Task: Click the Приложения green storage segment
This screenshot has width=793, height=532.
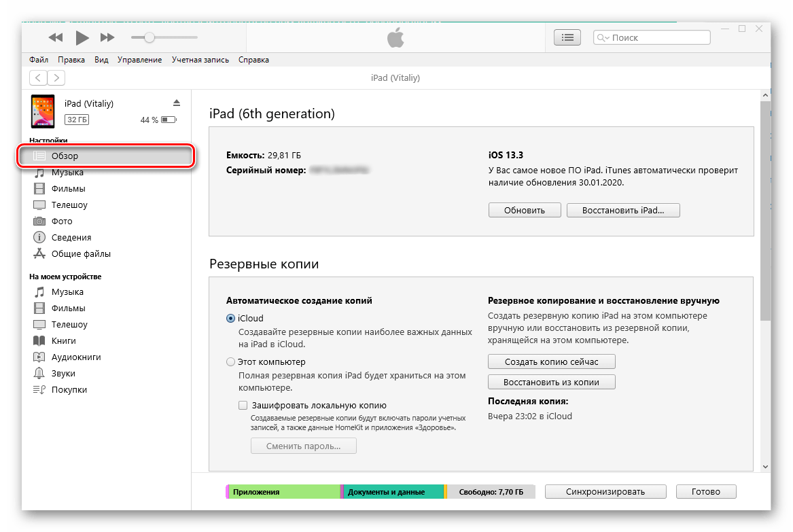Action: [x=283, y=491]
